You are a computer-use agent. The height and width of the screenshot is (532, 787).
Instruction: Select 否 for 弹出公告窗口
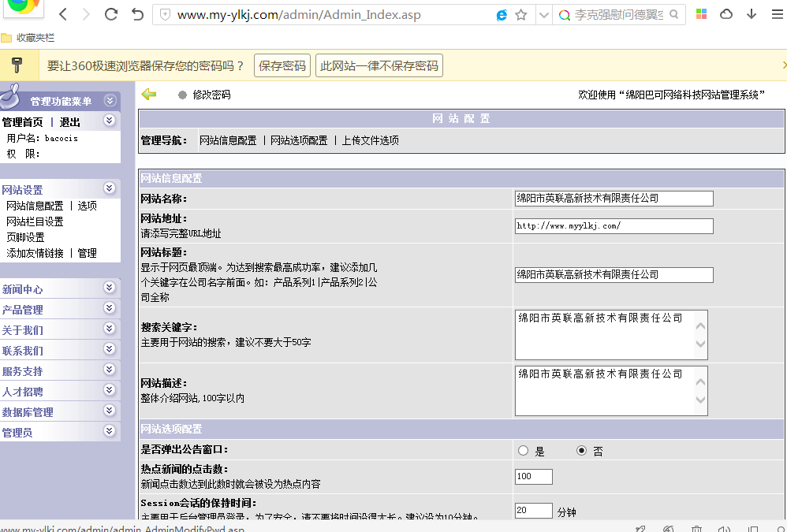click(x=581, y=450)
